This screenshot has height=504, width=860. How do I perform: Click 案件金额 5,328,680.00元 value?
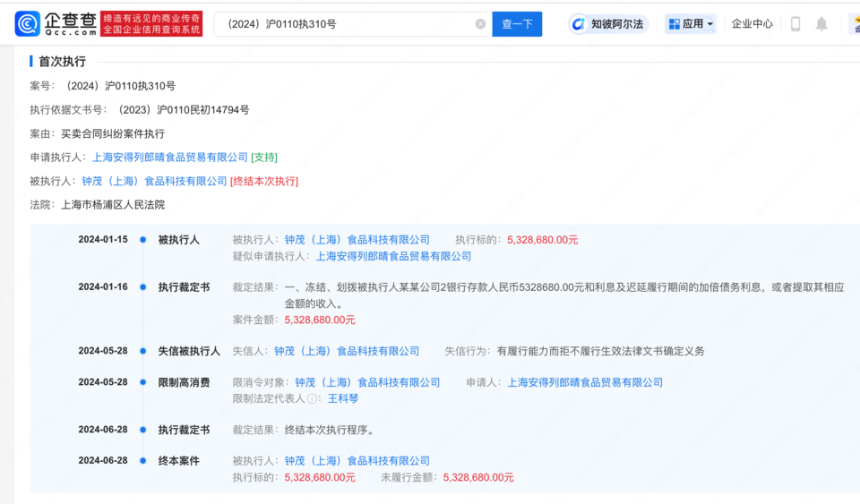click(x=320, y=320)
